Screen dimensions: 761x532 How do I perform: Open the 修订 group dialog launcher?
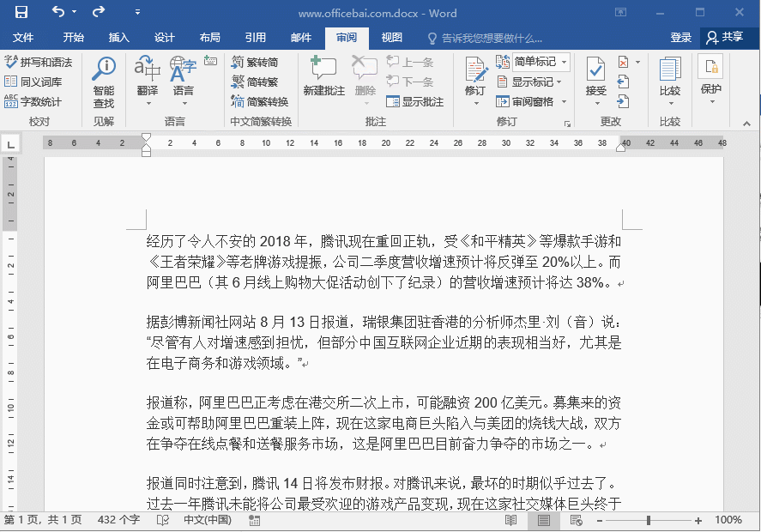[567, 124]
